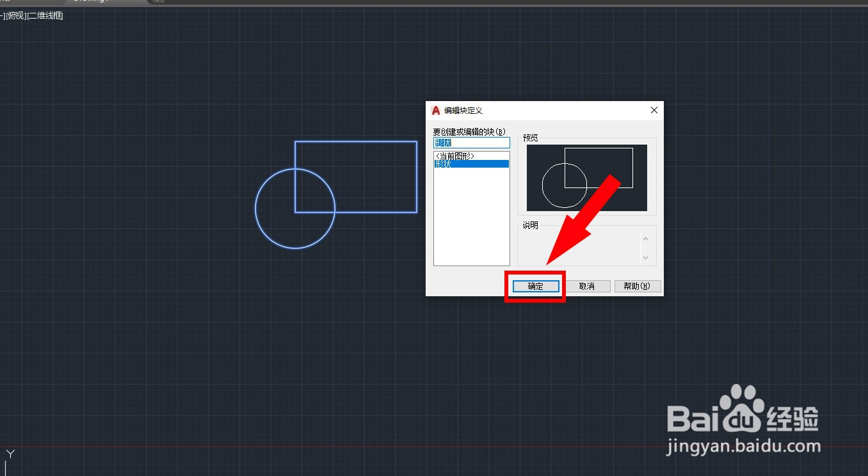Click the [俯视] view control label
868x476 pixels.
click(15, 15)
